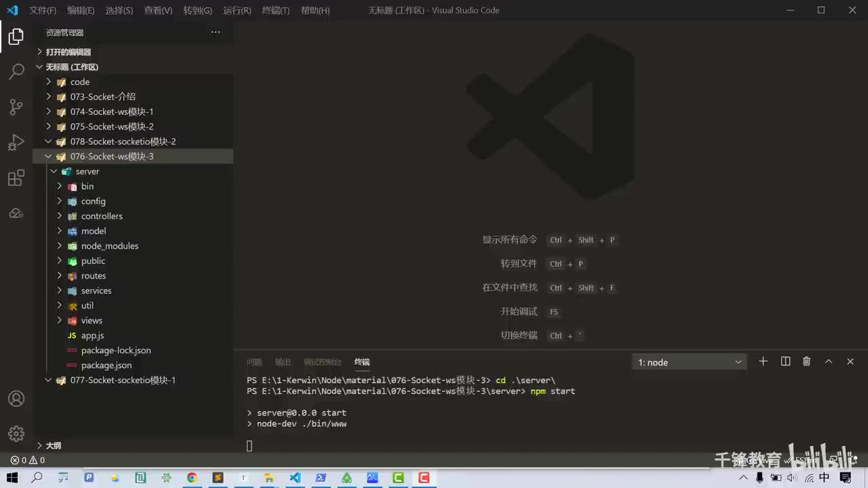Click the 资源管理器 panel title
The height and width of the screenshot is (488, 868).
point(64,33)
